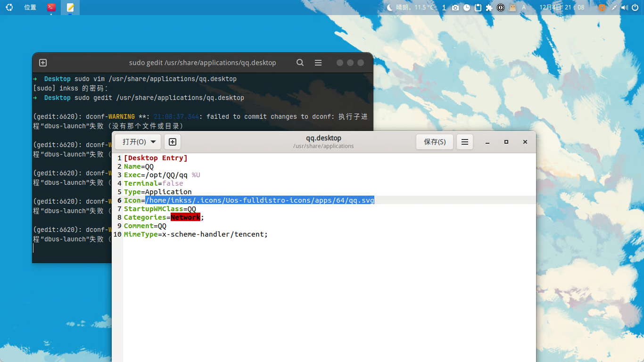
Task: Open the terminal hamburger menu
Action: point(318,63)
